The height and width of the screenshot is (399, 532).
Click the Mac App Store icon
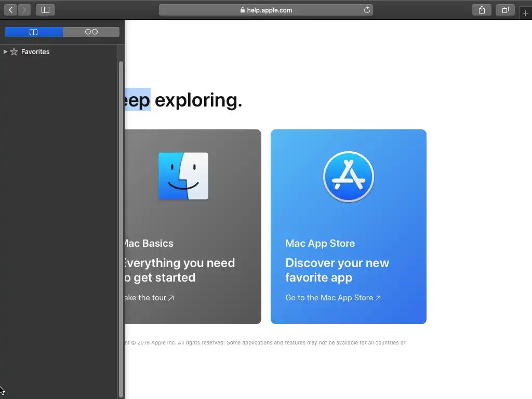point(349,177)
